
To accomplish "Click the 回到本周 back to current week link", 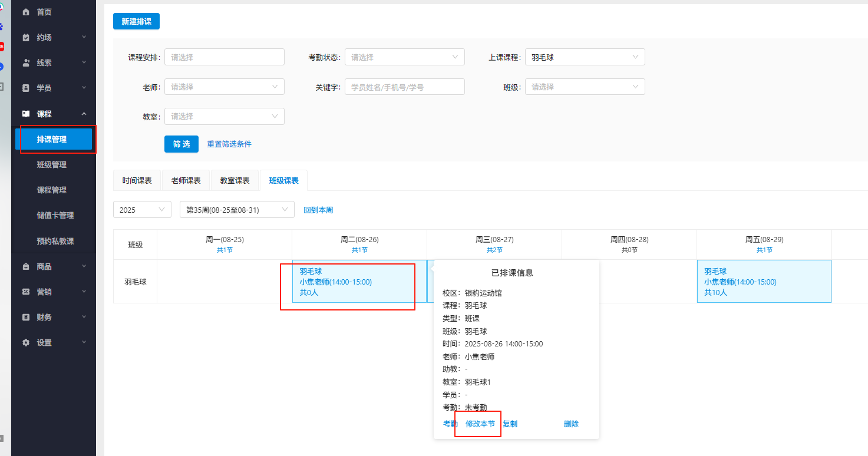I will click(318, 209).
